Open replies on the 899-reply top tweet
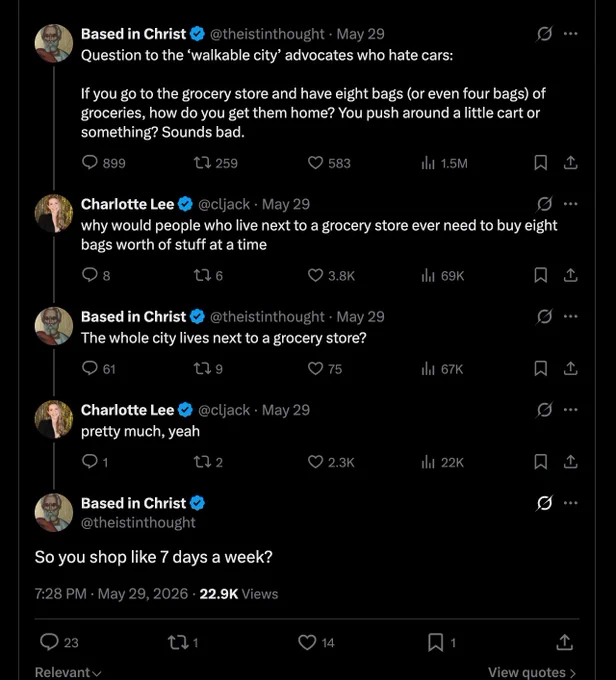Viewport: 616px width, 680px height. (x=103, y=163)
